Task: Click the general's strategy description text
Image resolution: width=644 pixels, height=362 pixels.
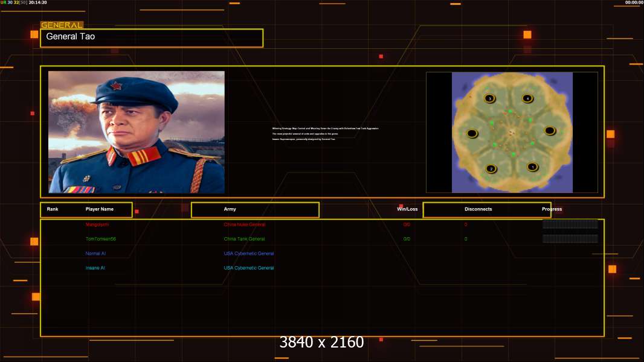Action: click(x=325, y=134)
